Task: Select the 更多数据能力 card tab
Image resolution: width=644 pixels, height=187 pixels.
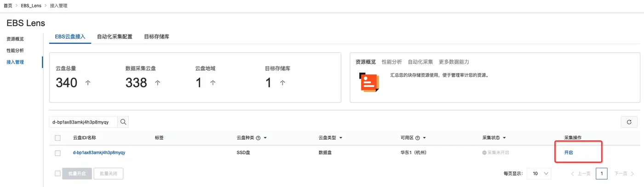Action: 454,62
